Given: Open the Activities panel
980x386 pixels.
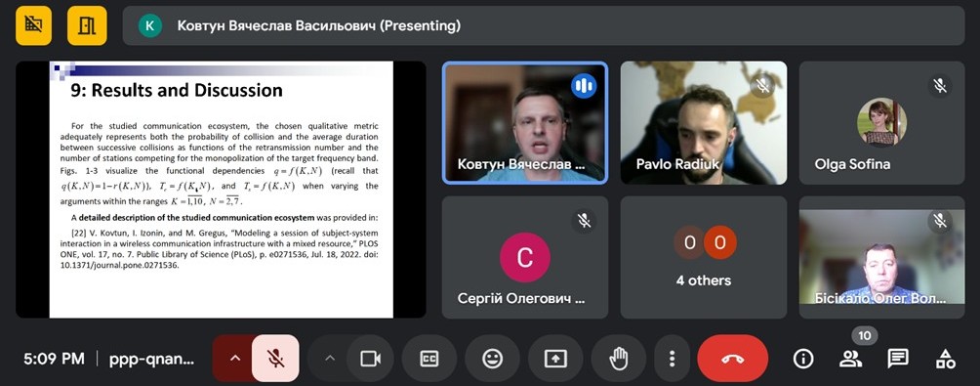Looking at the screenshot, I should 945,359.
